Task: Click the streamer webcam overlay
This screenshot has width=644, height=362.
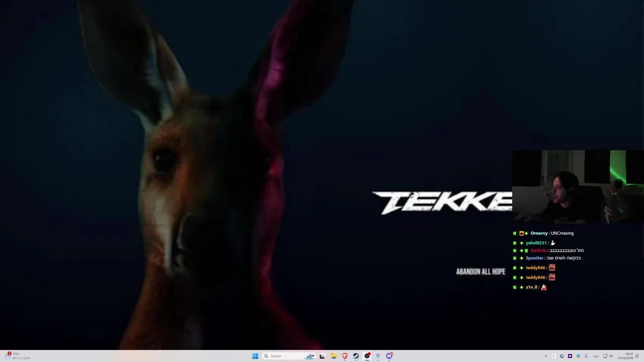Action: 578,187
